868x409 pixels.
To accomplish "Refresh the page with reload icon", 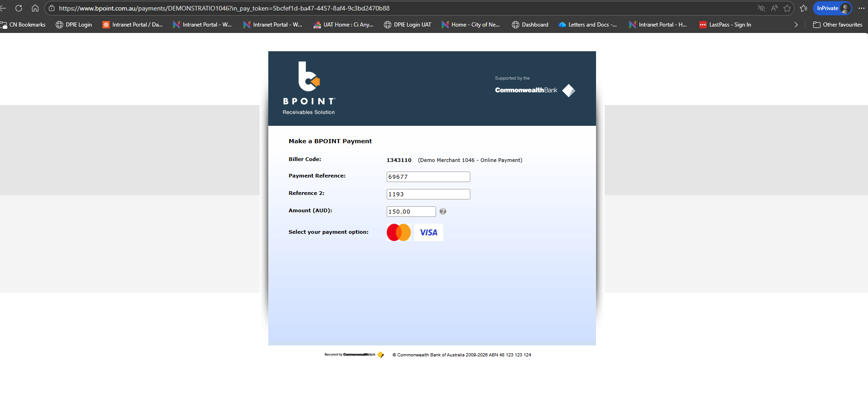I will pyautogui.click(x=19, y=8).
